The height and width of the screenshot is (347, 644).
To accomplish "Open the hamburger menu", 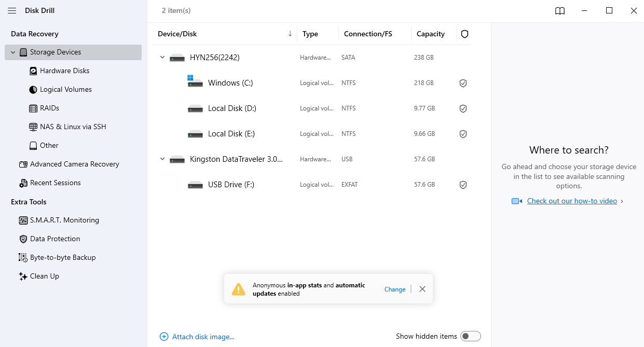I will click(12, 10).
